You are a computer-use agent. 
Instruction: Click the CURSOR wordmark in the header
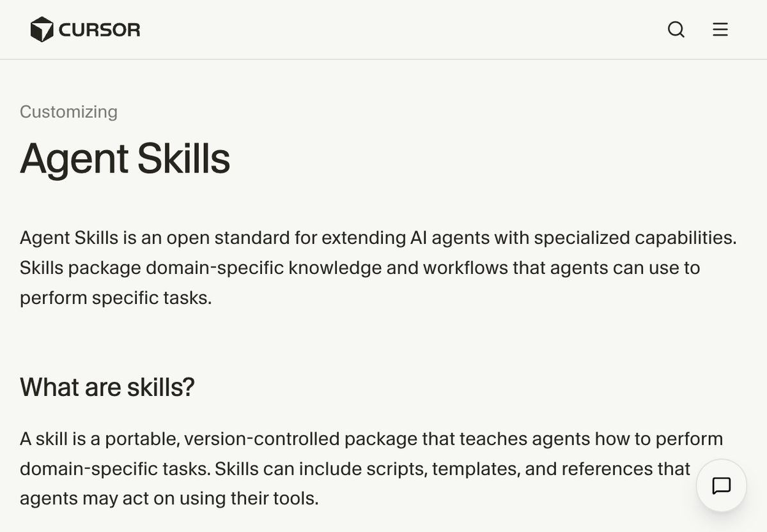[x=99, y=29]
